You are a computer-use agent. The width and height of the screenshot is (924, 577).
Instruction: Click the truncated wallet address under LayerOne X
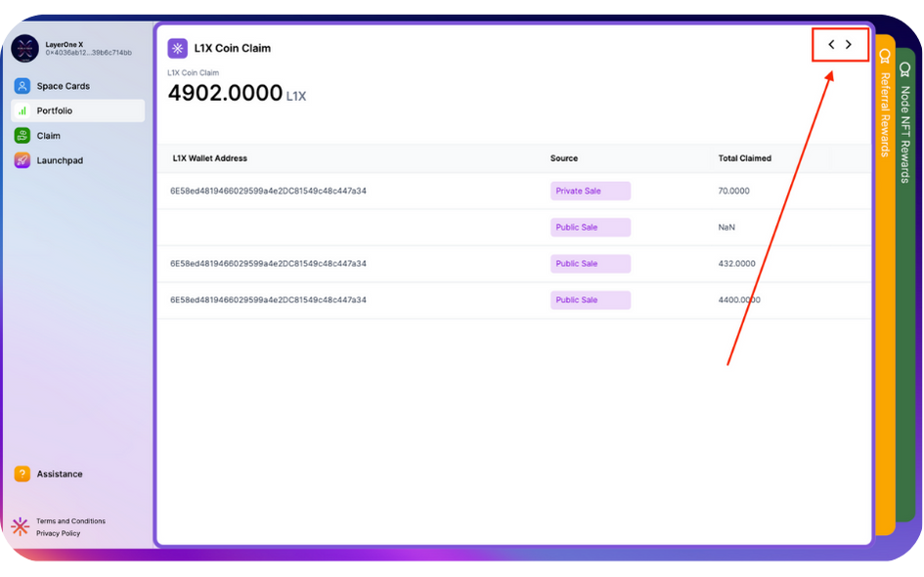[88, 53]
